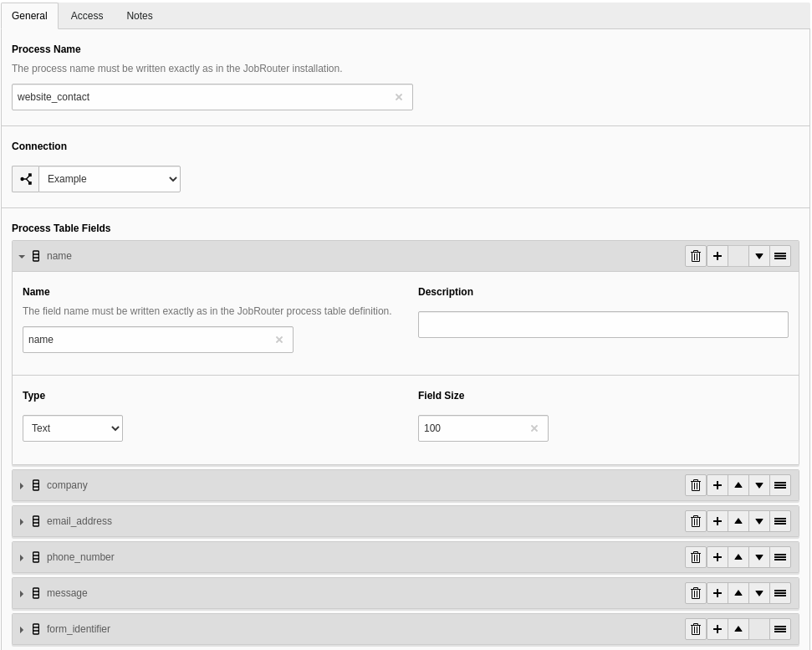Expand the message field row
The image size is (812, 650).
[x=22, y=594]
